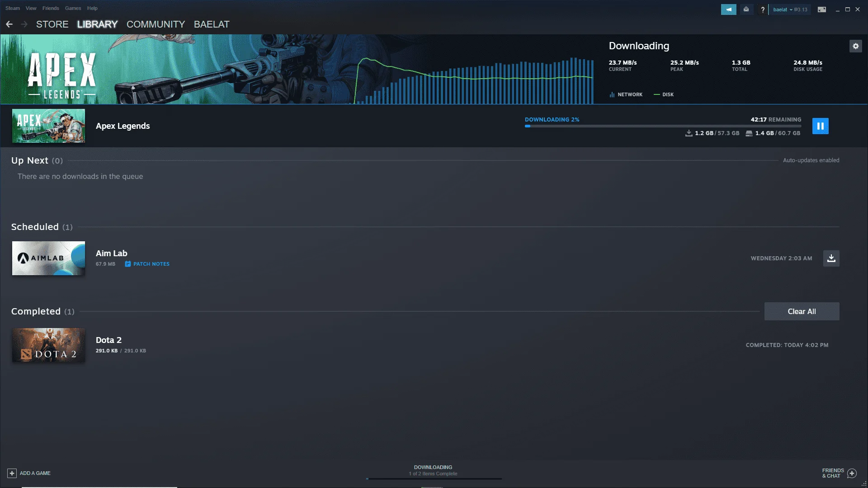
Task: Click the 42:17 REMAINING text
Action: pos(776,120)
